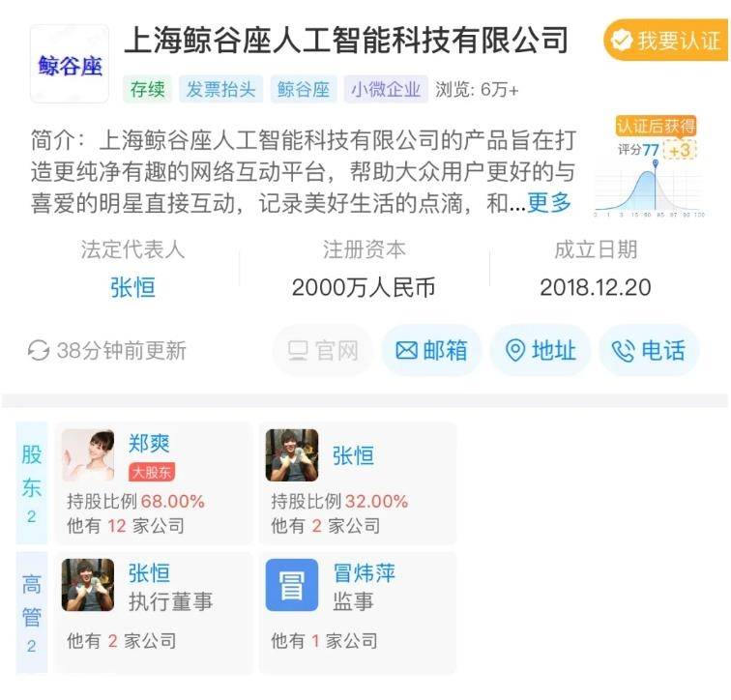The height and width of the screenshot is (700, 731).
Task: Open shareholder 郑爽's profile name
Action: tap(149, 443)
